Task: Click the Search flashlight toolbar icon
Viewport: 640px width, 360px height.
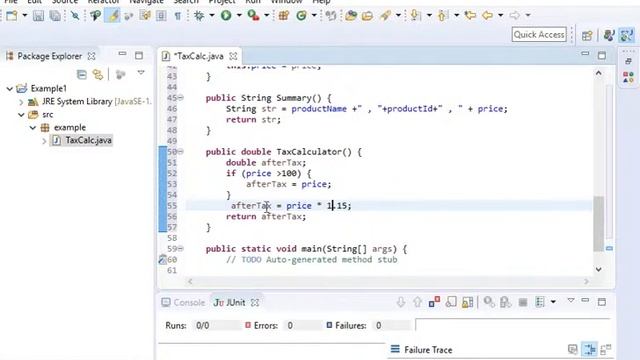Action: pyautogui.click(x=385, y=16)
